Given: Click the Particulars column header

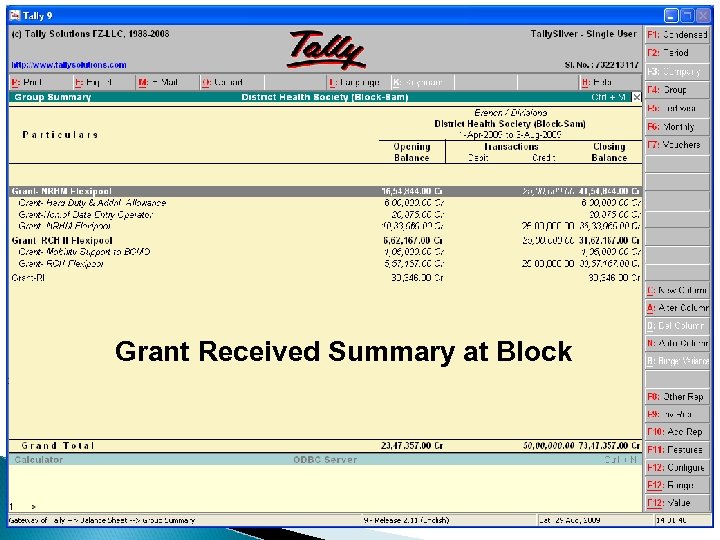Looking at the screenshot, I should 60,135.
